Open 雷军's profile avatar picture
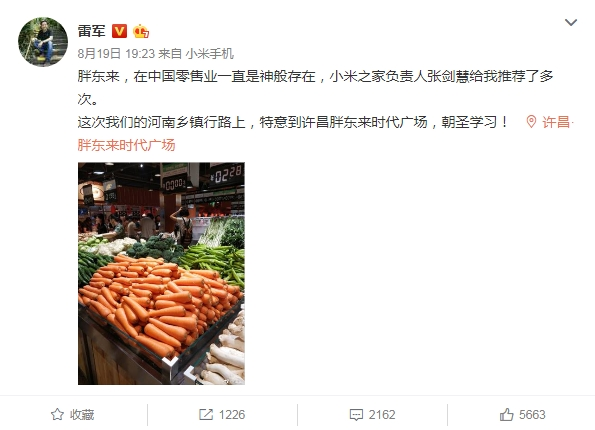The width and height of the screenshot is (595, 430). (x=43, y=42)
